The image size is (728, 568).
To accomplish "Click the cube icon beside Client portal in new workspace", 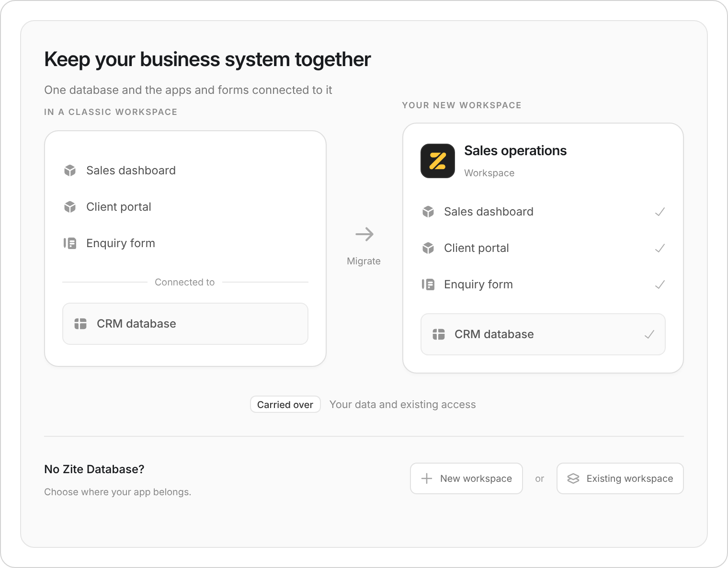I will click(428, 248).
